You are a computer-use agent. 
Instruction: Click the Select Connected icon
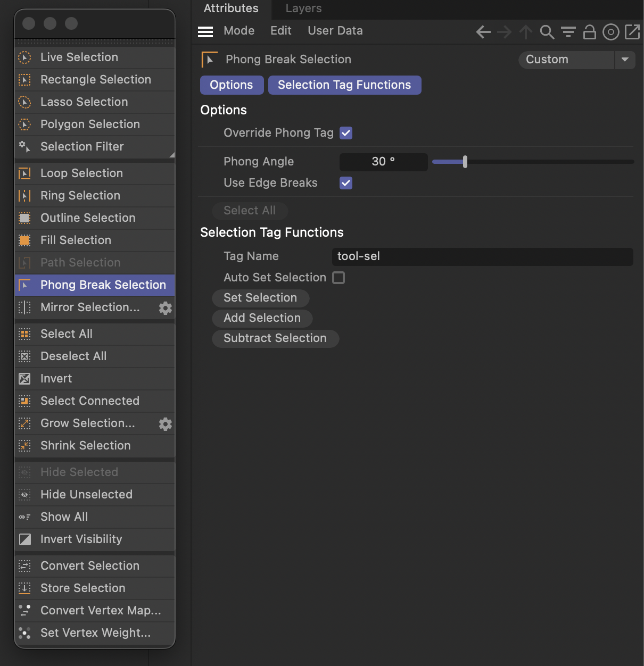click(x=24, y=401)
